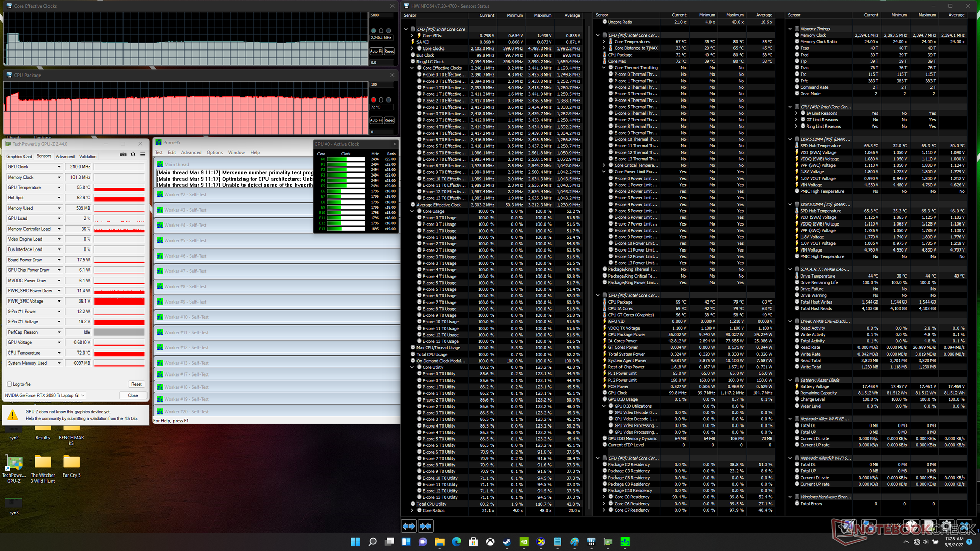Viewport: 980px width, 551px height.
Task: Open the NVIDIA GeForce RTX 3080 Ti selector
Action: pyautogui.click(x=45, y=395)
